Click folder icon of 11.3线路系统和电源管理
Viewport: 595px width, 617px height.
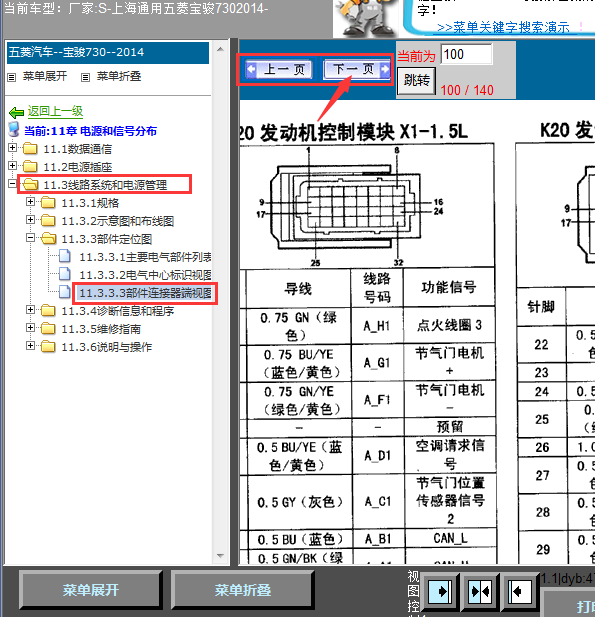coord(30,185)
